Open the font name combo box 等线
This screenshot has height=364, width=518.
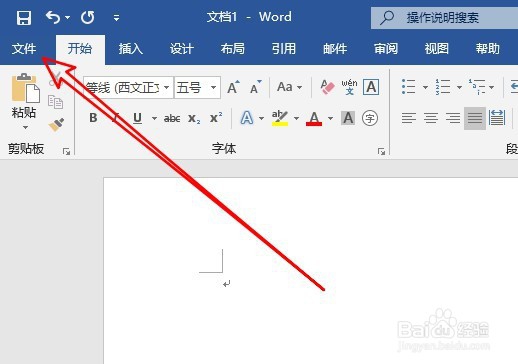128,88
